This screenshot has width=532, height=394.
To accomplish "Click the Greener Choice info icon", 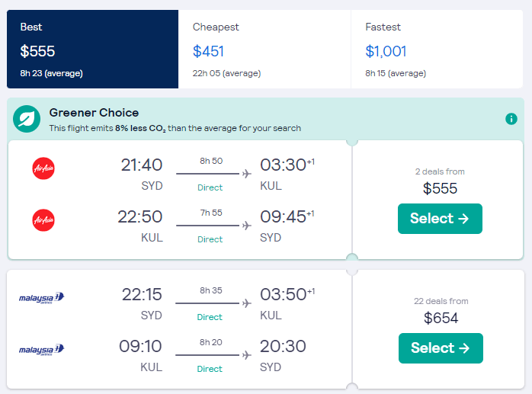I will (x=511, y=119).
